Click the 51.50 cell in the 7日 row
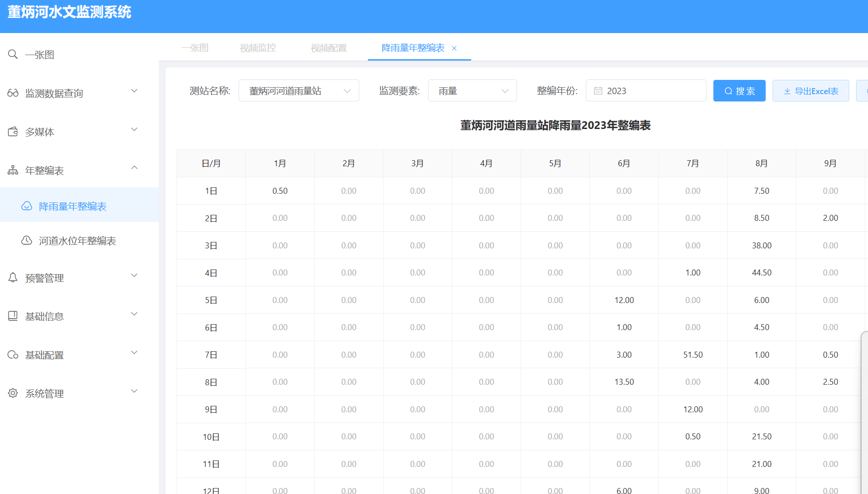The width and height of the screenshot is (868, 494). [x=693, y=355]
